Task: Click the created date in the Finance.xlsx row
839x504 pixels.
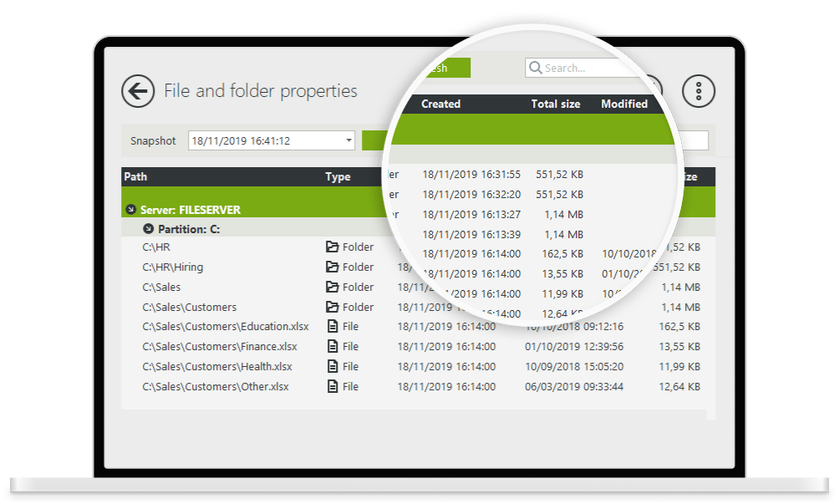Action: (x=446, y=346)
